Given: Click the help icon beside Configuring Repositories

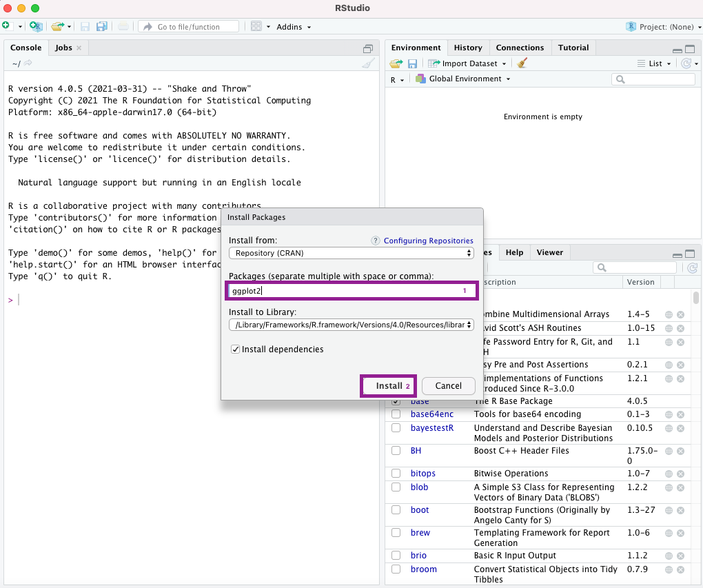Looking at the screenshot, I should 376,241.
